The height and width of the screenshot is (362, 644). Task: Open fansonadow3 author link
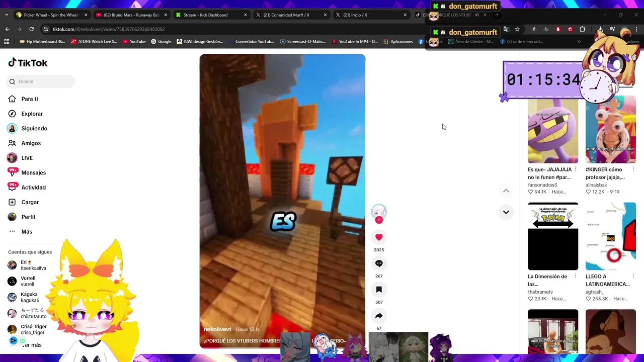coord(542,185)
